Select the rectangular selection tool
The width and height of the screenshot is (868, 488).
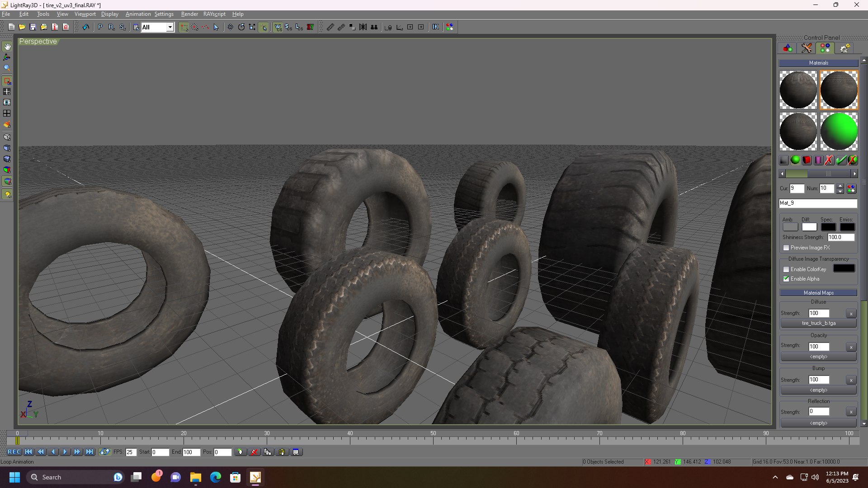pos(184,27)
